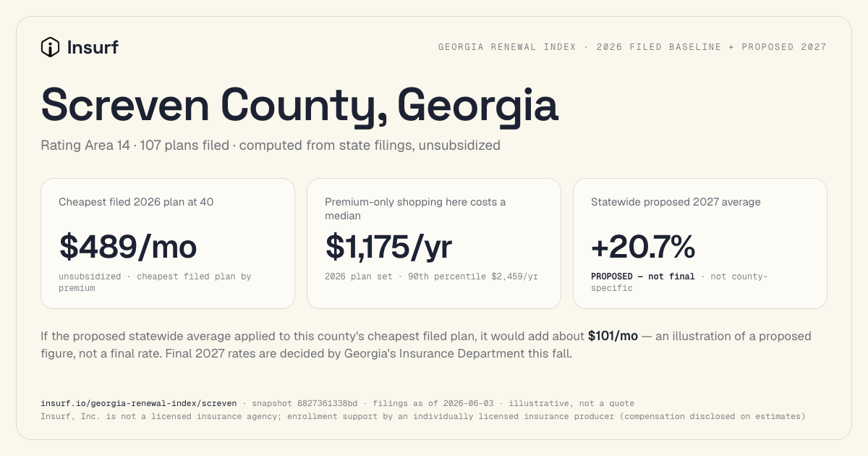Open the Statewide proposed 2027 average card
Image resolution: width=868 pixels, height=456 pixels.
point(700,244)
